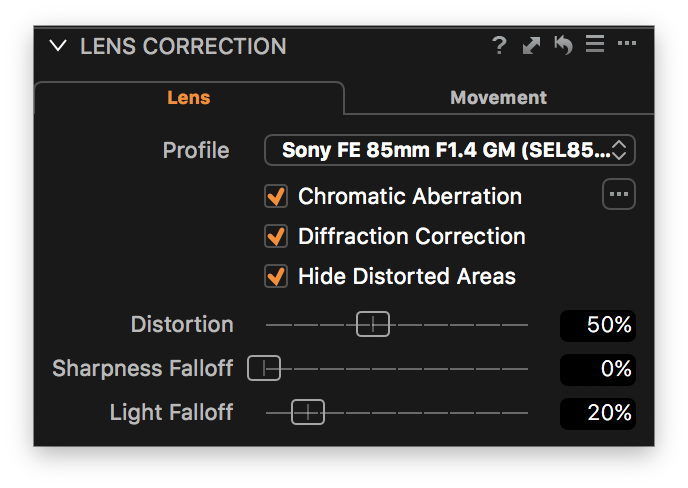The image size is (688, 488).
Task: Reset Lens Correction with undo arrow icon
Action: coord(563,45)
